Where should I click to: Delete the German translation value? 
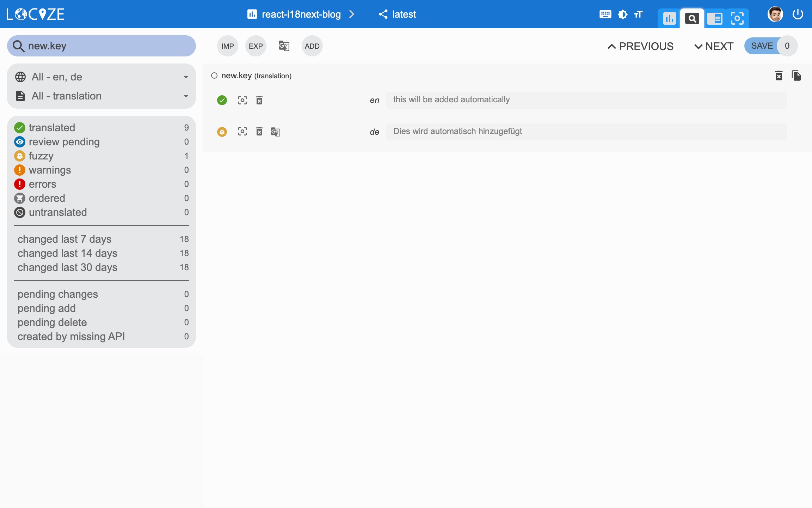click(259, 132)
